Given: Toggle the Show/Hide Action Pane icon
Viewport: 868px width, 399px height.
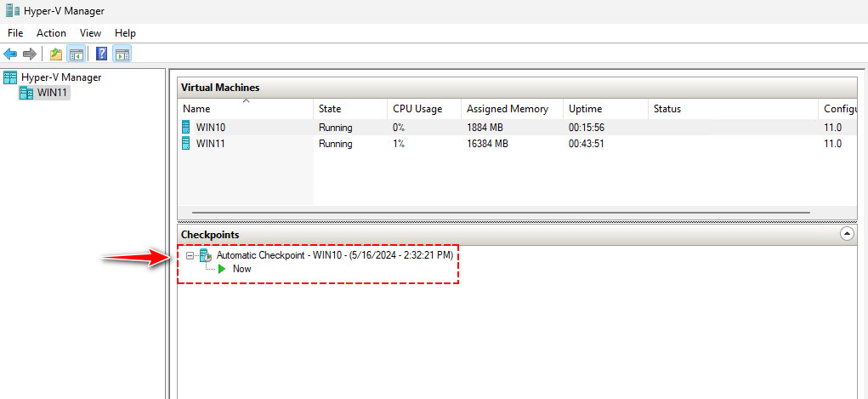Looking at the screenshot, I should (122, 54).
